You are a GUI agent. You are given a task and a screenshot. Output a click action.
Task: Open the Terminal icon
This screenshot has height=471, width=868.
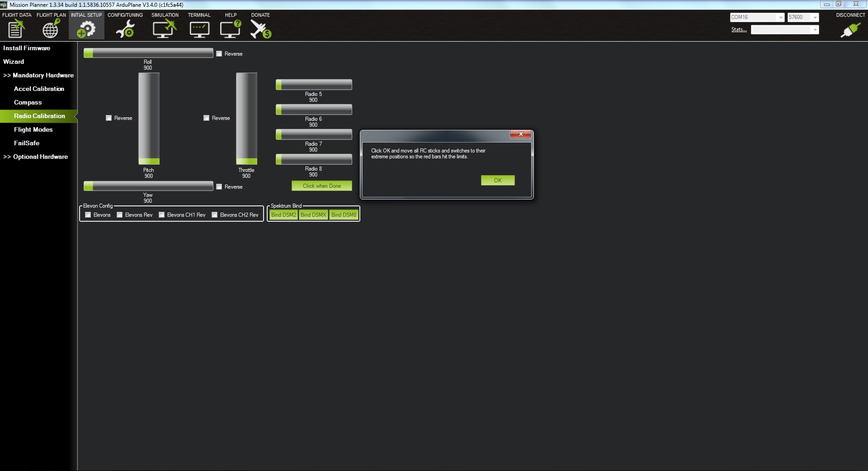coord(199,29)
